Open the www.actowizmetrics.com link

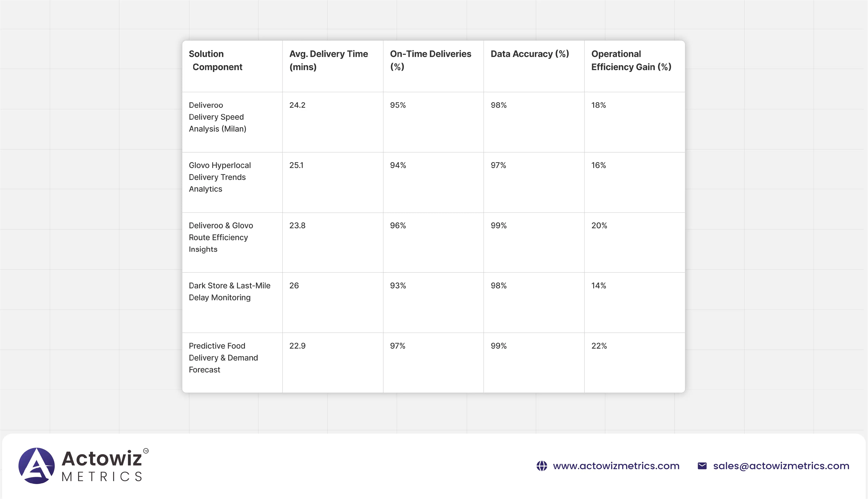click(616, 466)
